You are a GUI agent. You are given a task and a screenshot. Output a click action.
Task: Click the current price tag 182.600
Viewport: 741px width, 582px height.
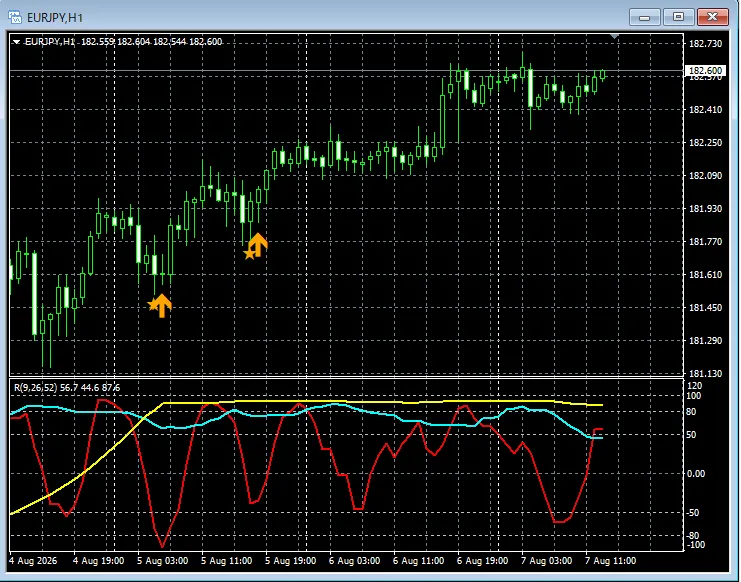point(705,71)
